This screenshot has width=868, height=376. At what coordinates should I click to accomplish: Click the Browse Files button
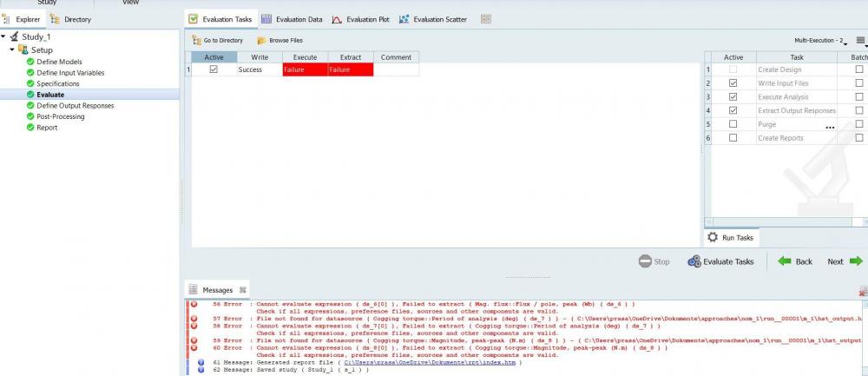coord(280,41)
